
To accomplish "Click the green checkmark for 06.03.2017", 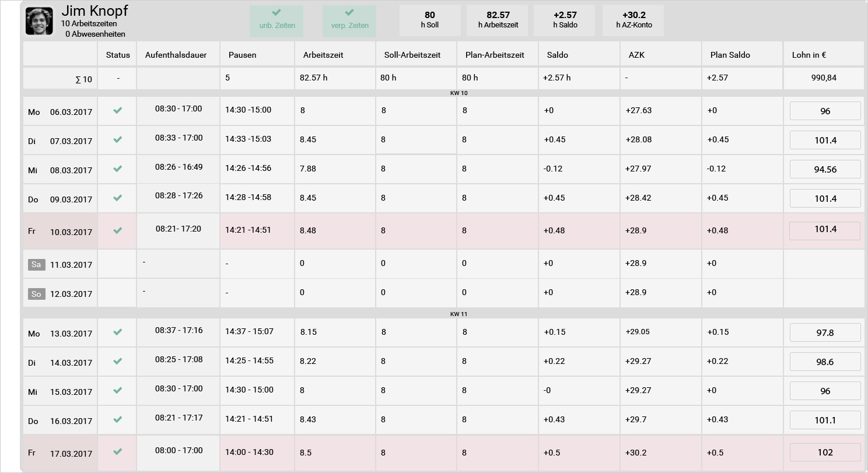I will [118, 110].
